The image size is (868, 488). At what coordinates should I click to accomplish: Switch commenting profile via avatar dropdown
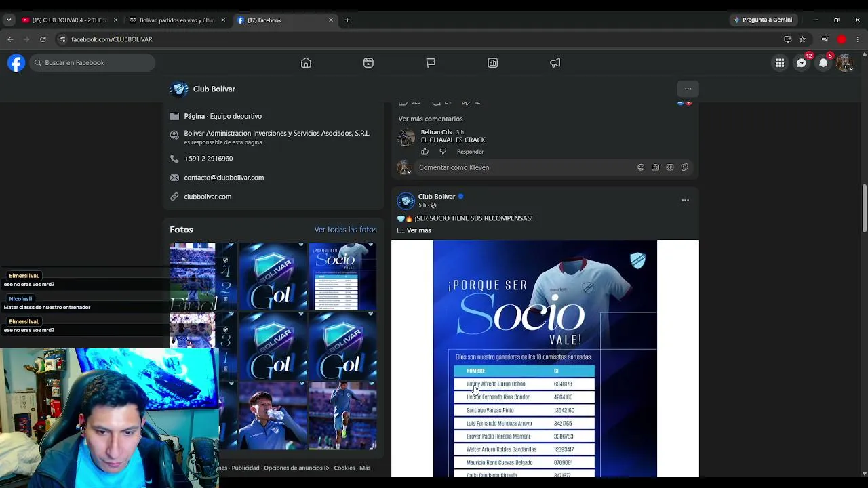tap(404, 167)
